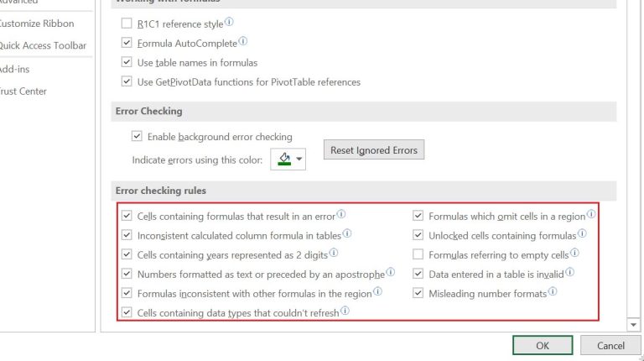Select Add-ins in the options sidebar
This screenshot has width=644, height=361.
click(x=14, y=69)
